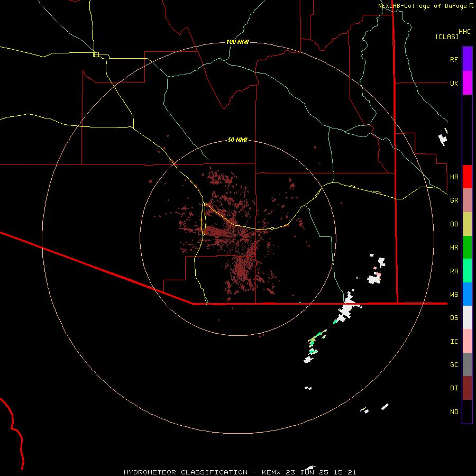The height and width of the screenshot is (476, 476).
Task: Click the 'WS' legend label
Action: click(454, 294)
